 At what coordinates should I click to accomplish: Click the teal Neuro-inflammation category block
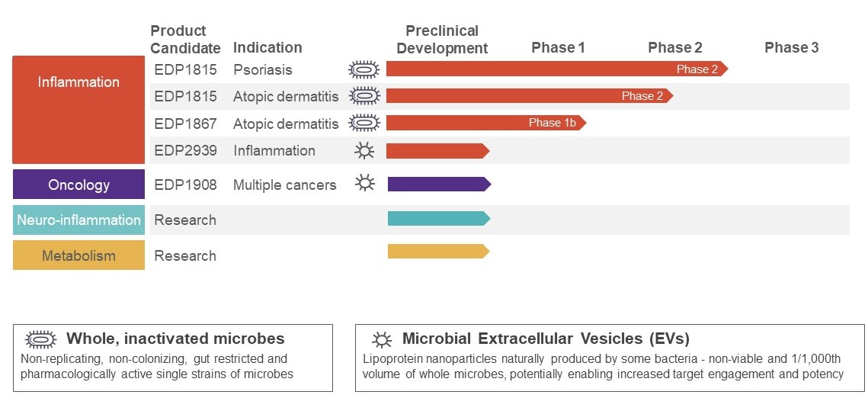78,220
